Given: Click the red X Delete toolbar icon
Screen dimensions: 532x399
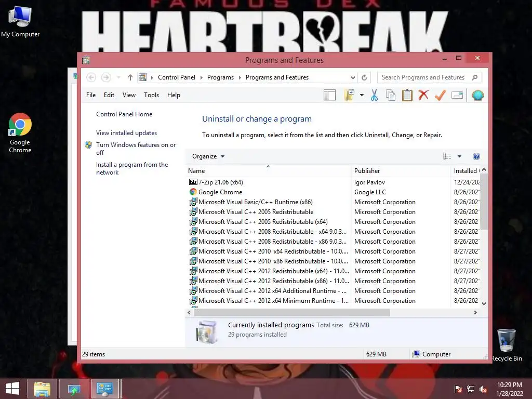Looking at the screenshot, I should tap(423, 95).
